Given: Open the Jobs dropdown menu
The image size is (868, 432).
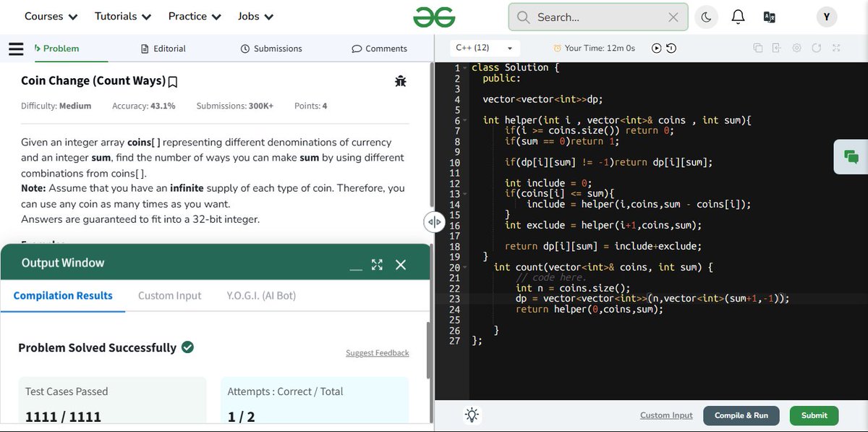Looking at the screenshot, I should pos(255,16).
